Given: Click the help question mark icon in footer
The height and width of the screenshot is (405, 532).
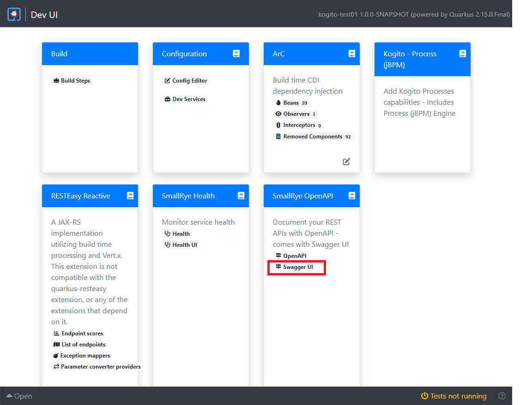Looking at the screenshot, I should (502, 396).
